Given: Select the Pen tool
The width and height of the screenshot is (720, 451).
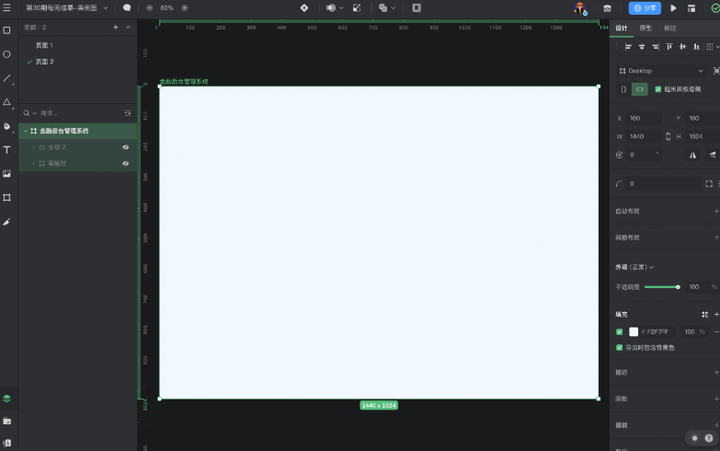Looking at the screenshot, I should (x=7, y=126).
